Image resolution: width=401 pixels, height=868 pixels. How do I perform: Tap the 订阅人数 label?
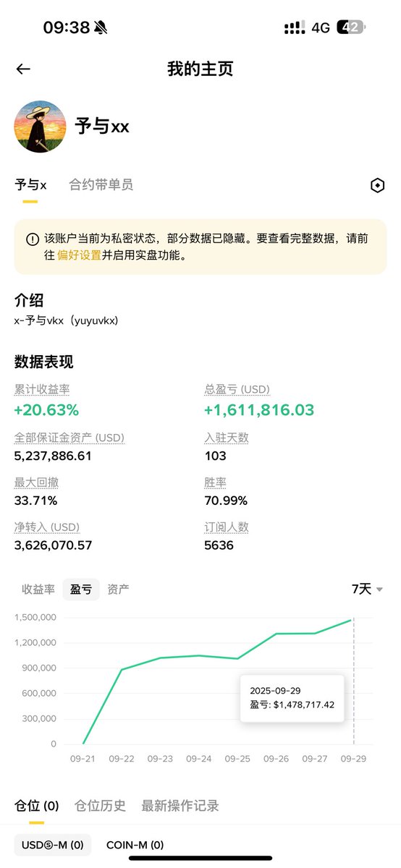[226, 527]
